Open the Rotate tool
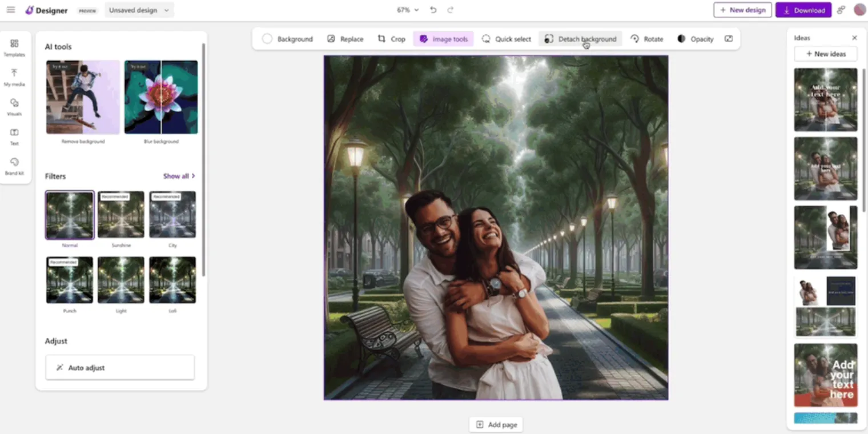Screen dimensions: 868x434 647,39
